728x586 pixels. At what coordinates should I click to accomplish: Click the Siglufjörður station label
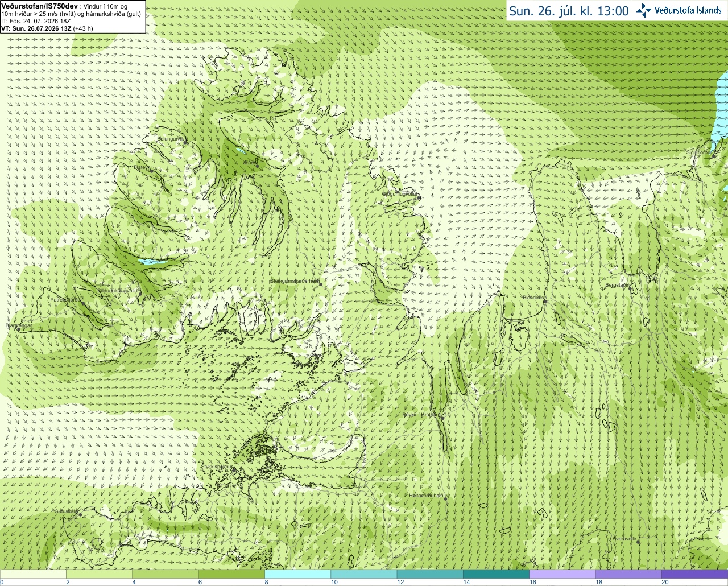pos(699,152)
